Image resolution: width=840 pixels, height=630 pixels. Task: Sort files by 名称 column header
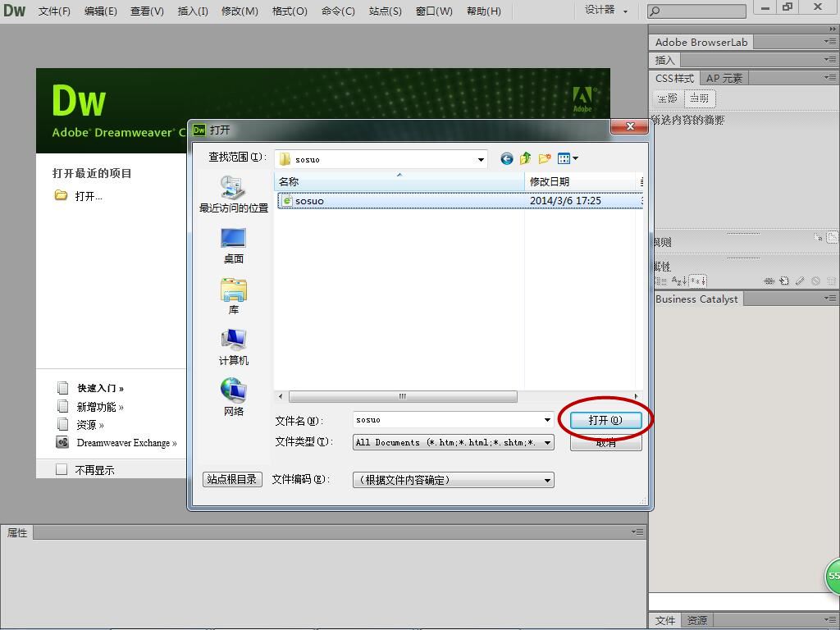coord(399,181)
